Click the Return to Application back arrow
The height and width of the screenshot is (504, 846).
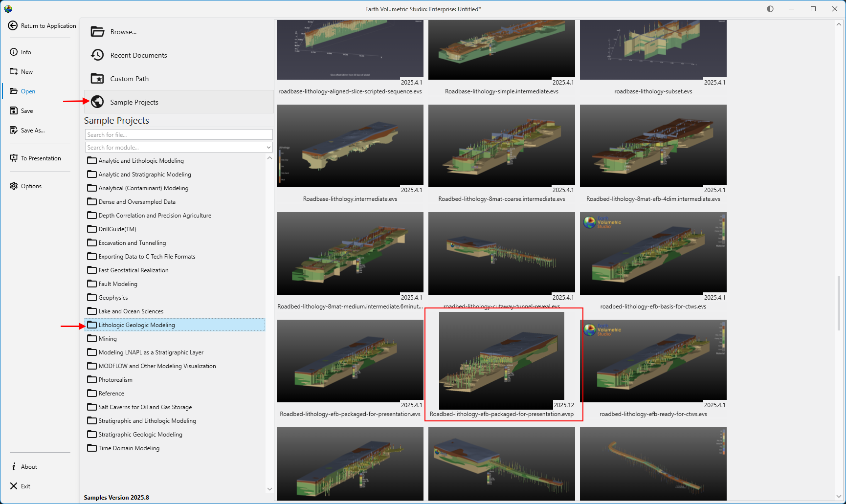point(13,26)
